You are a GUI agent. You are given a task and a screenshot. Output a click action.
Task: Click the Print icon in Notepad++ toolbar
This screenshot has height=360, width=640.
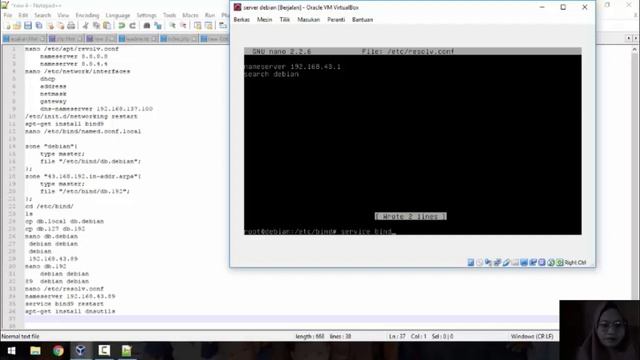(x=71, y=26)
